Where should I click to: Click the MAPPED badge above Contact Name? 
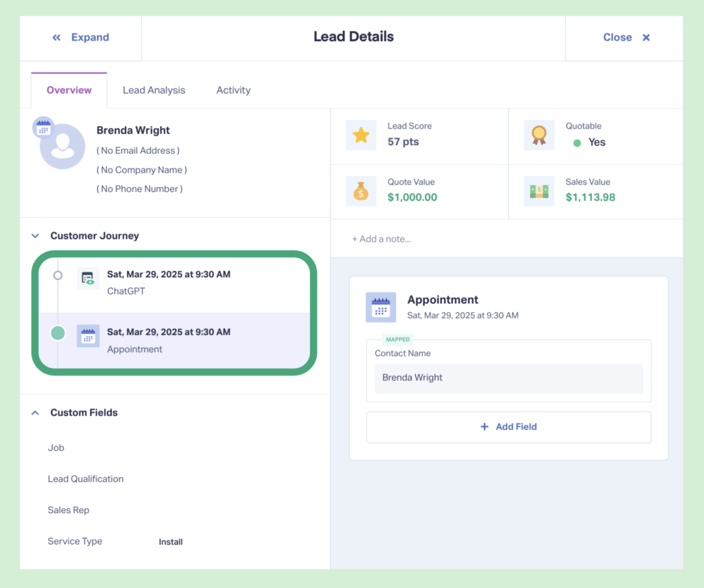pyautogui.click(x=397, y=339)
